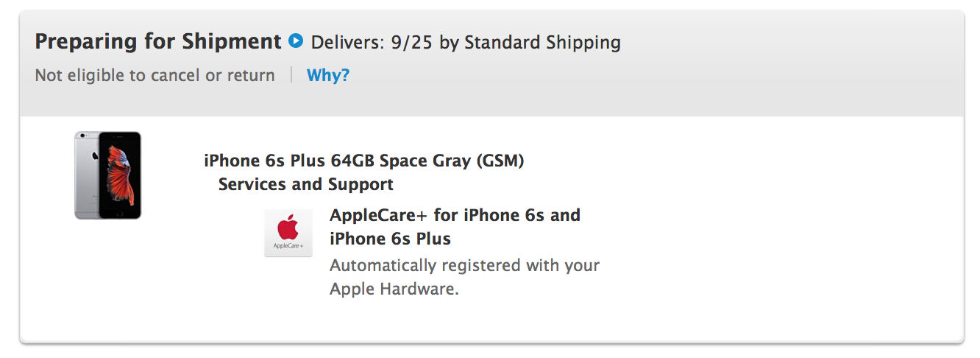The image size is (980, 358).
Task: Click the Not eligible to cancel or return notice
Action: click(x=155, y=75)
